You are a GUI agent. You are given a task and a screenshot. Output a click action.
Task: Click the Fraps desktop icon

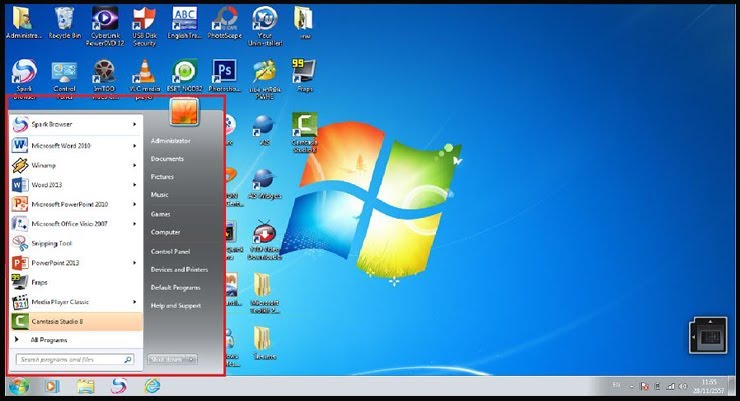coord(304,73)
